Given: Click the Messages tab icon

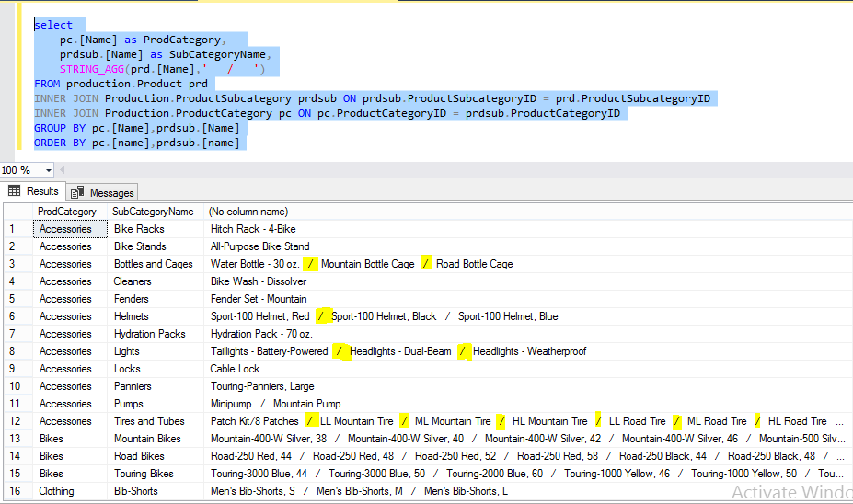Looking at the screenshot, I should tap(77, 192).
